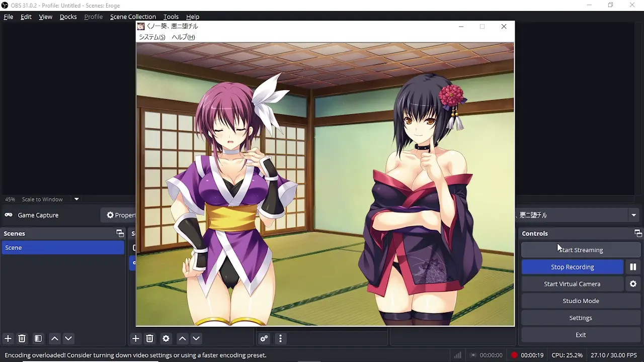Minimize the OBS window
This screenshot has height=362, width=644.
coord(589,5)
